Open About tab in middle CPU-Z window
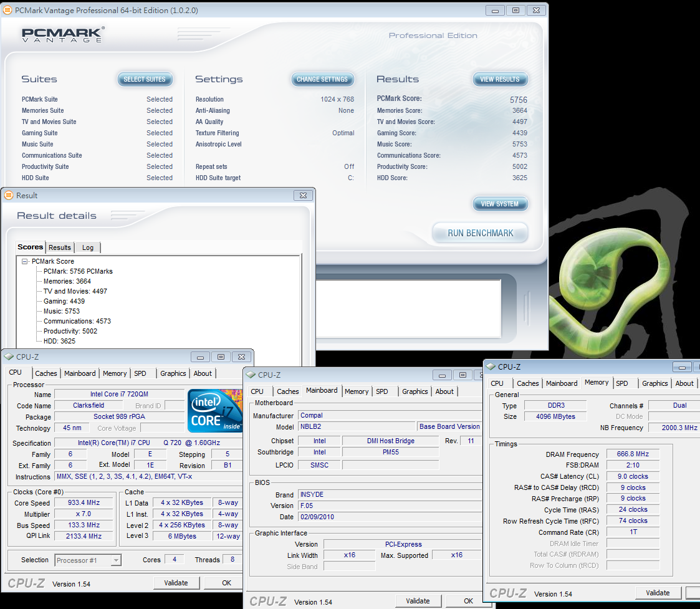This screenshot has width=700, height=609. [x=444, y=391]
